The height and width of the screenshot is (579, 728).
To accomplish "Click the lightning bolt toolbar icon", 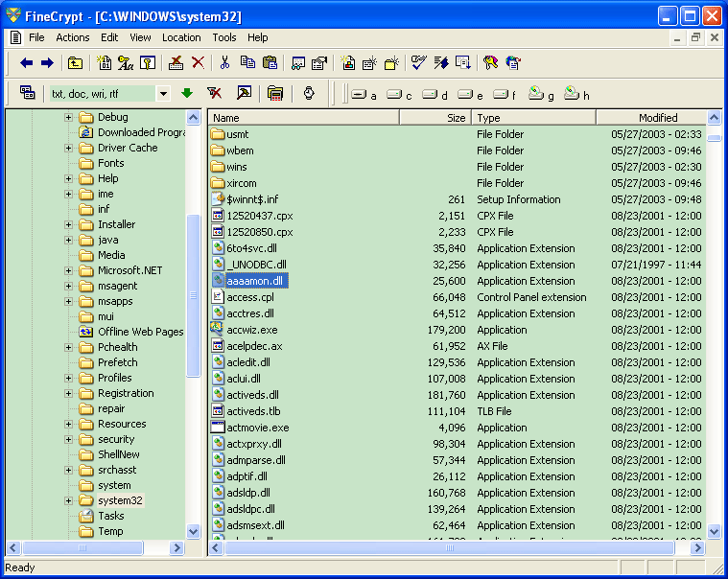I will [441, 62].
